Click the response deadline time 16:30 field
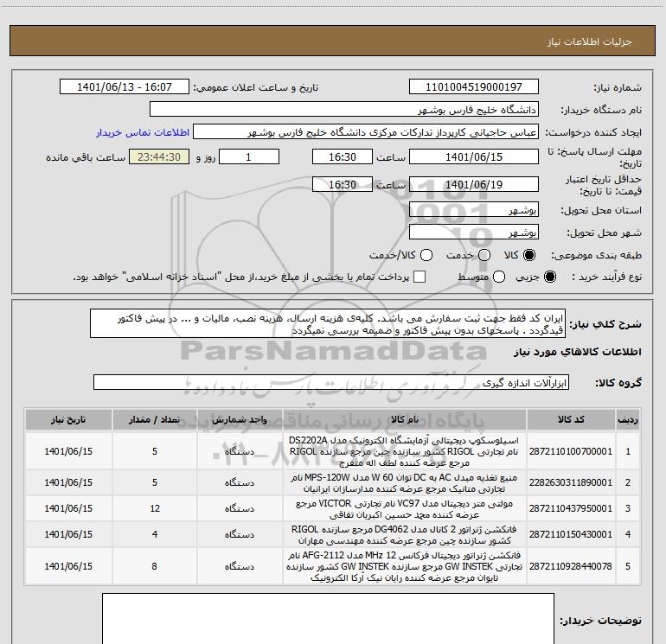666x644 pixels. click(343, 157)
